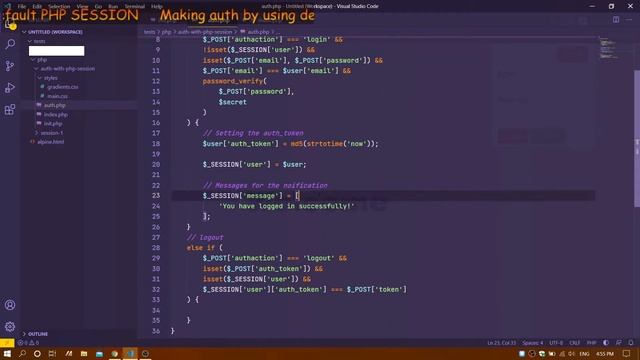Click the 'tests' breadcrumb segment
The width and height of the screenshot is (640, 360).
pyautogui.click(x=149, y=32)
